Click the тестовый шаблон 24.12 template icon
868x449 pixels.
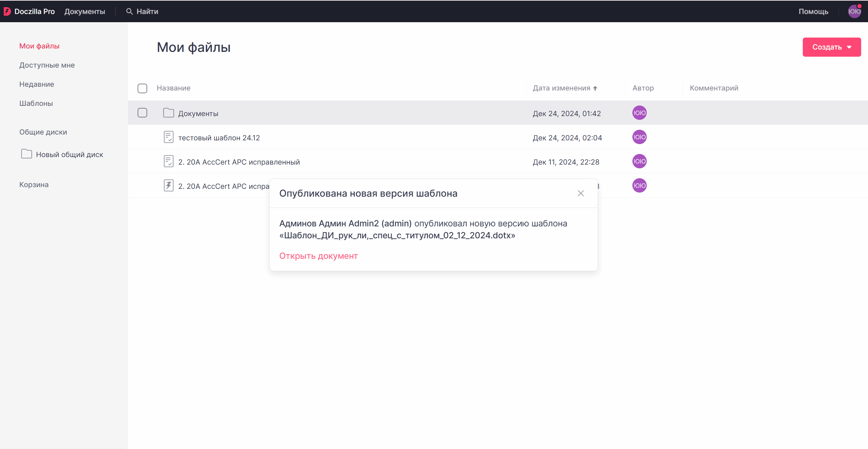pyautogui.click(x=168, y=137)
